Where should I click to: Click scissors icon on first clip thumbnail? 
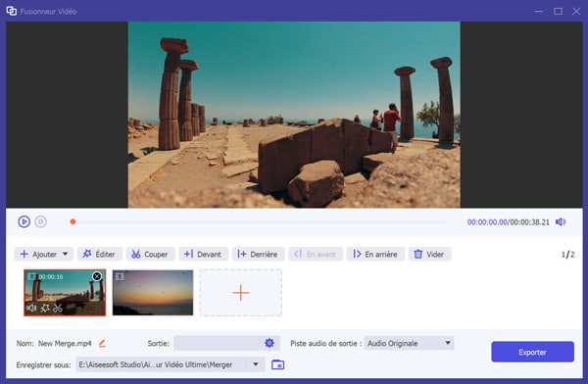[x=58, y=308]
